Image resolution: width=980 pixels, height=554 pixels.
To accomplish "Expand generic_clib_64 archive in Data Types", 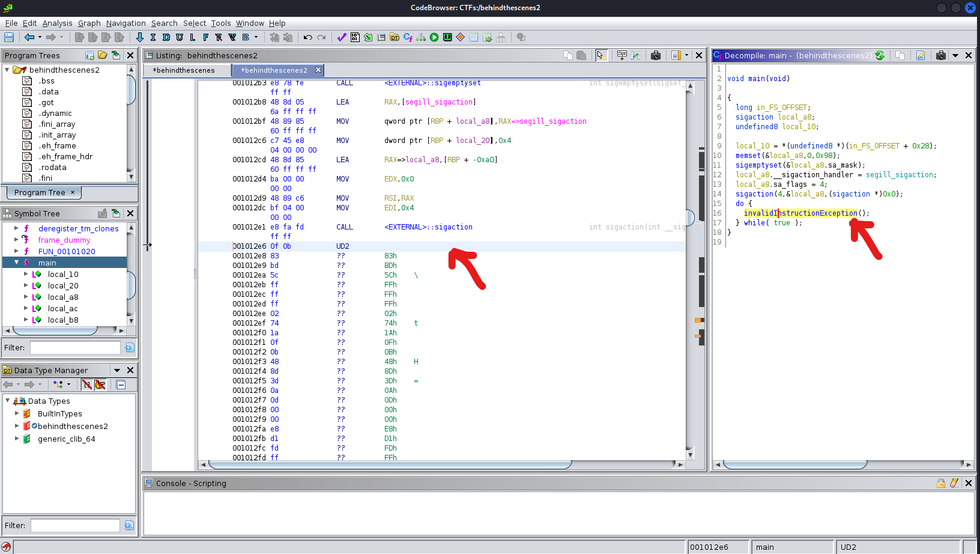I will click(x=16, y=439).
